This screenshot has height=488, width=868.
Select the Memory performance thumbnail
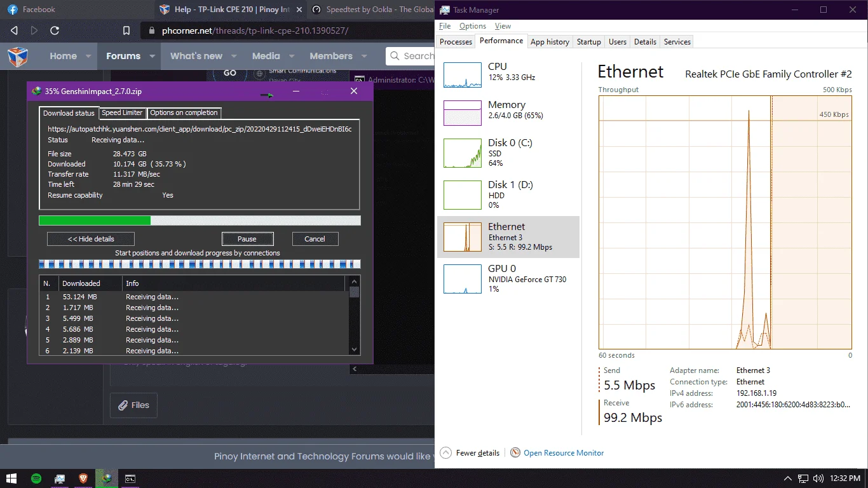click(462, 113)
